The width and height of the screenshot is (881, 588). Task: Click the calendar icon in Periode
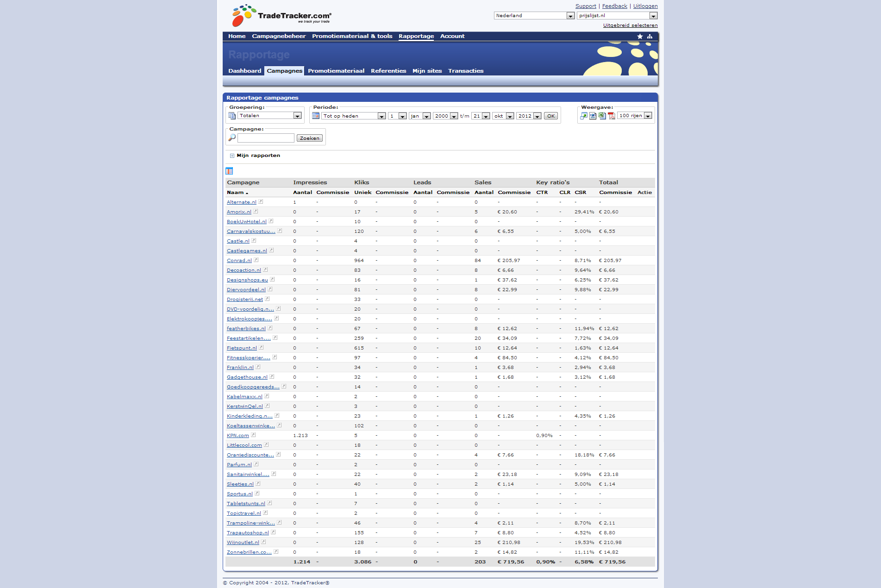point(316,116)
